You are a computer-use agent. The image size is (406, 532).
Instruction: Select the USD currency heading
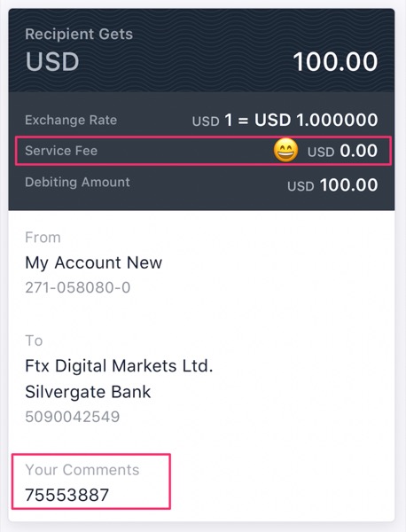click(52, 62)
